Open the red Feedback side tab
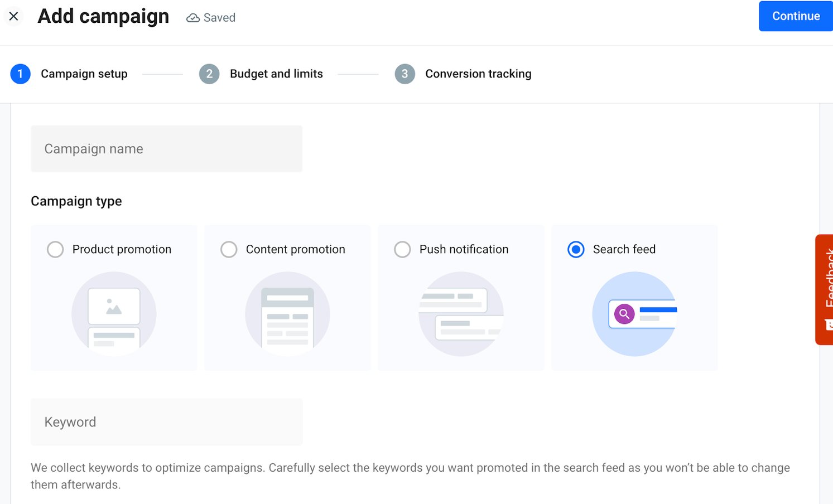This screenshot has height=504, width=833. click(x=825, y=289)
